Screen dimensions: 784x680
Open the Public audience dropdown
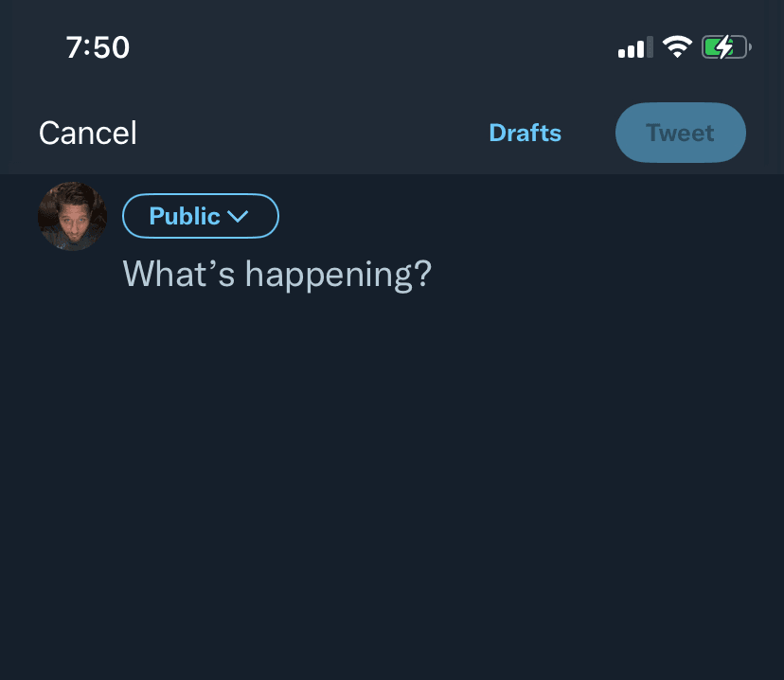click(x=201, y=216)
